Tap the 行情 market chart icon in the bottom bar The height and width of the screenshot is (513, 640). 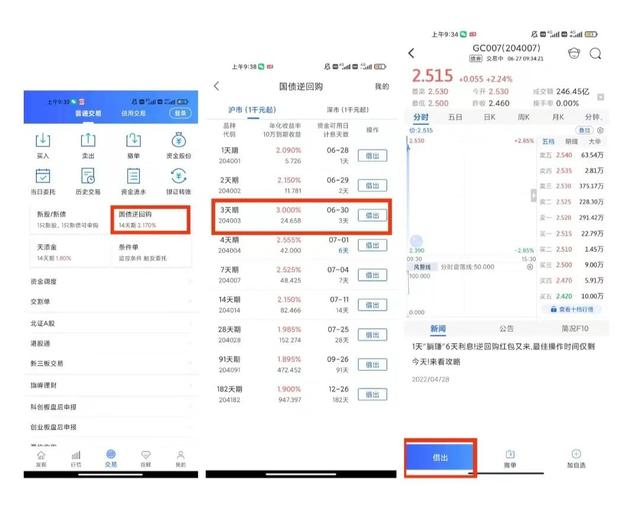[76, 455]
